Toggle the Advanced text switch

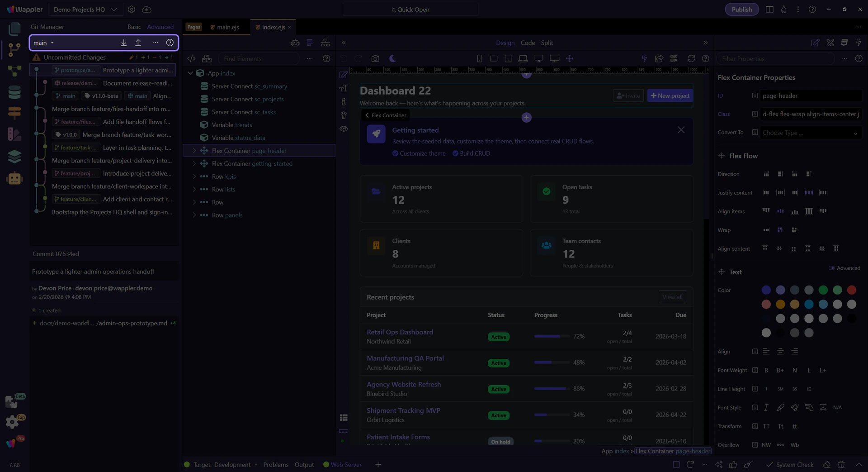pyautogui.click(x=831, y=268)
